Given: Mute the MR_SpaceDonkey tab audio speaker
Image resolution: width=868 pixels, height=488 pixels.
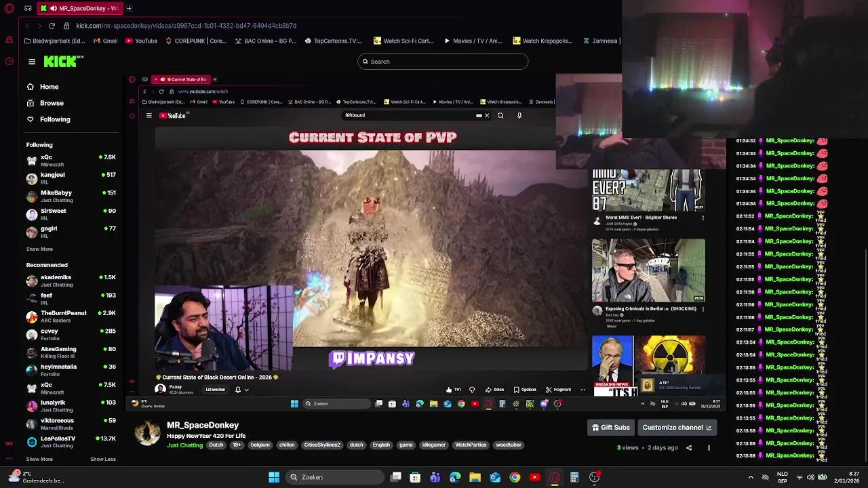Looking at the screenshot, I should click(x=53, y=9).
